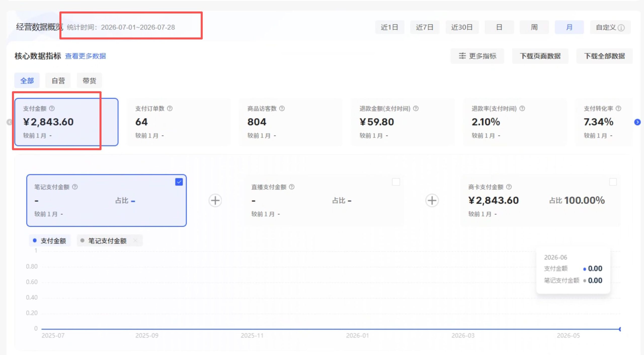The image size is (644, 355).
Task: Select the 退款率(支付时间) card
Action: pos(515,122)
